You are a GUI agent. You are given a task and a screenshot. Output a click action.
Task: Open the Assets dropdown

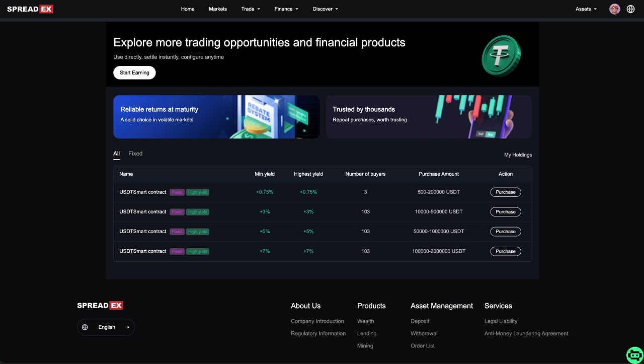click(586, 9)
